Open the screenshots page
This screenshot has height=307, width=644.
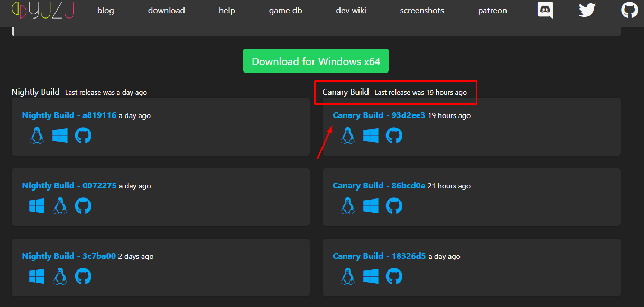click(x=422, y=11)
